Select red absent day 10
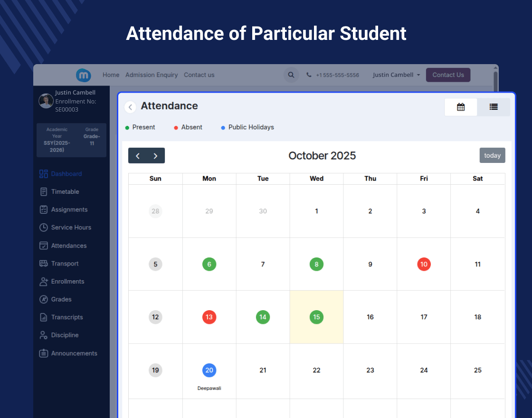This screenshot has width=532, height=418. [424, 264]
